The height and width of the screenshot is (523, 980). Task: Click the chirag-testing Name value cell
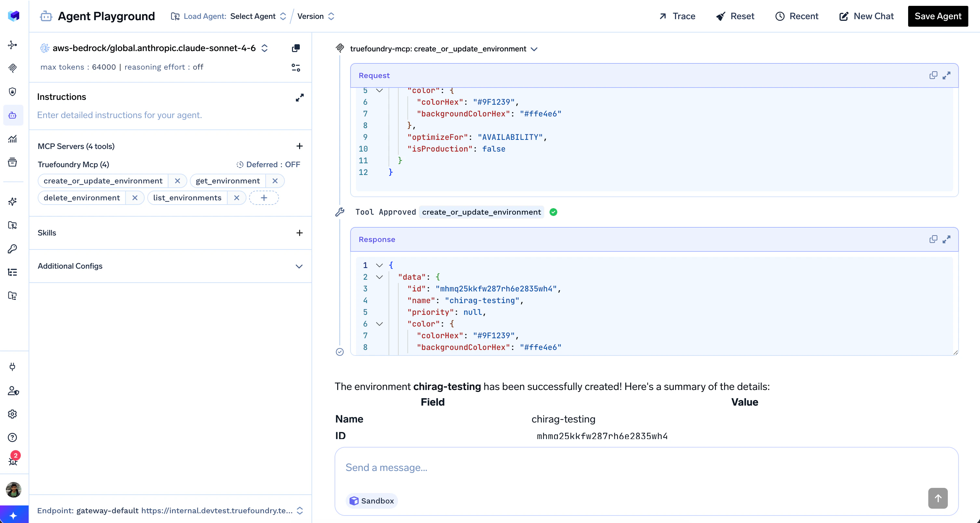(x=563, y=419)
